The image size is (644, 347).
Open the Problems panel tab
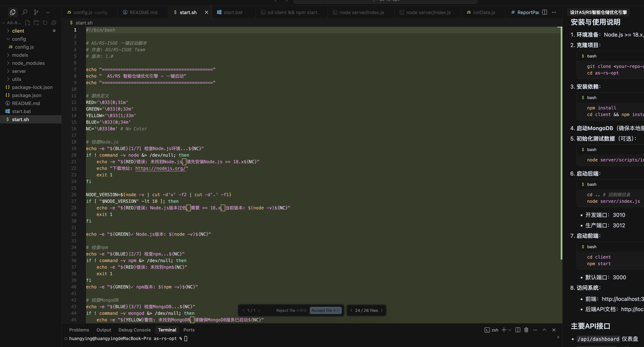(79, 330)
